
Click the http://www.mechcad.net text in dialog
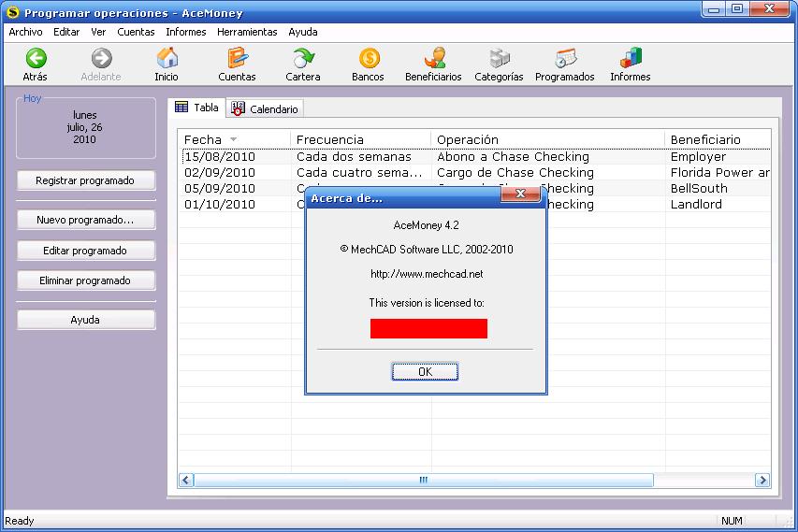[x=427, y=274]
